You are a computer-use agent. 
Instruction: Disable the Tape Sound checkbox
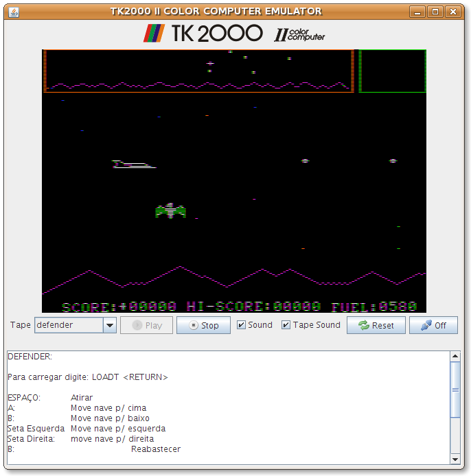coord(286,325)
